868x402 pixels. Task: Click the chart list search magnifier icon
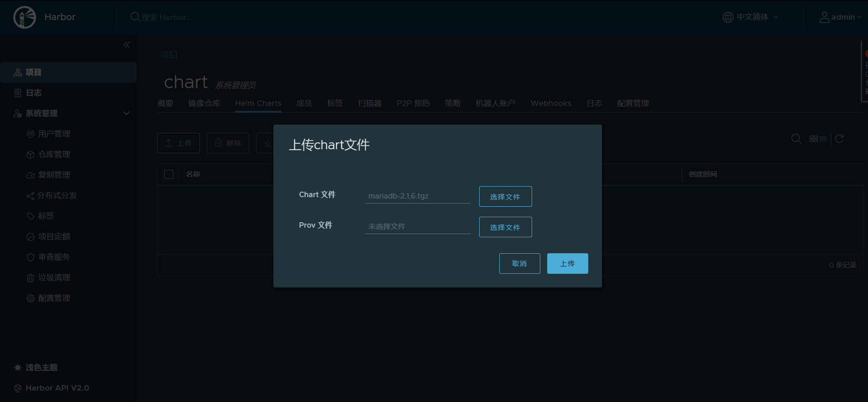pos(796,139)
